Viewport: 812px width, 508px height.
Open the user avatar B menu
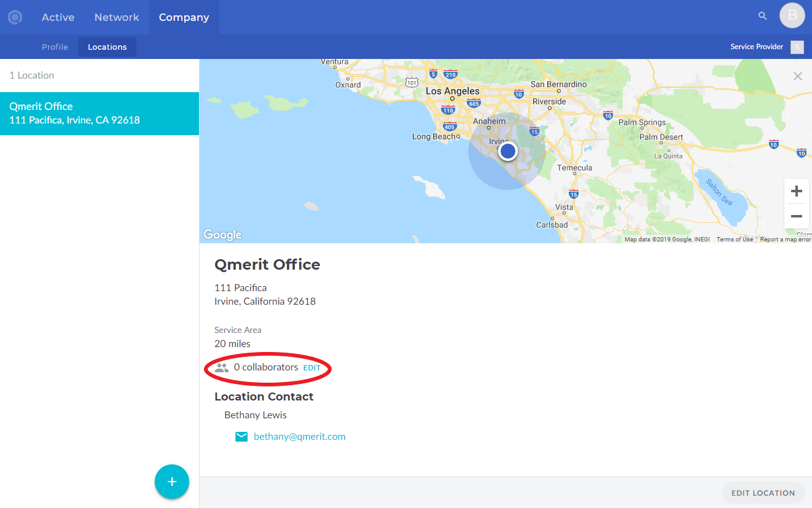click(792, 16)
